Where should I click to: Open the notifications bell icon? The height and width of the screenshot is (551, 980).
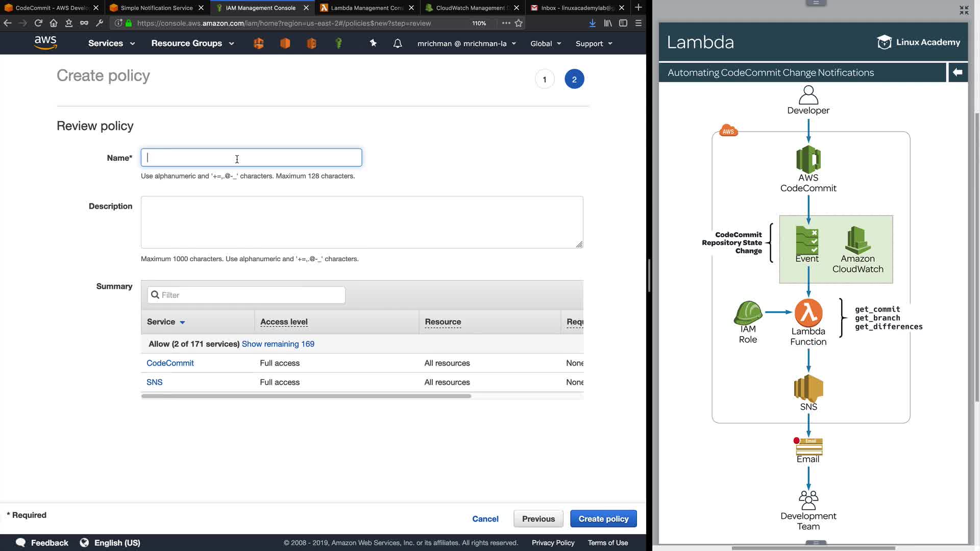point(398,43)
